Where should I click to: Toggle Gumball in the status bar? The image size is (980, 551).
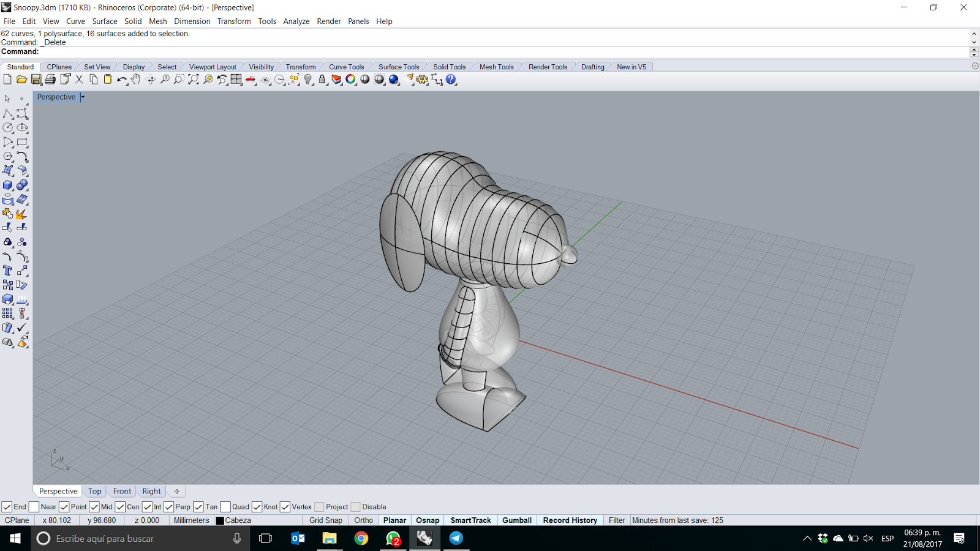[x=517, y=520]
